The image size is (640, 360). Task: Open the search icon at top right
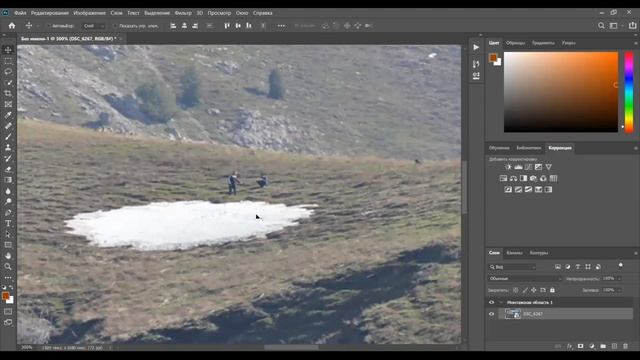point(601,26)
